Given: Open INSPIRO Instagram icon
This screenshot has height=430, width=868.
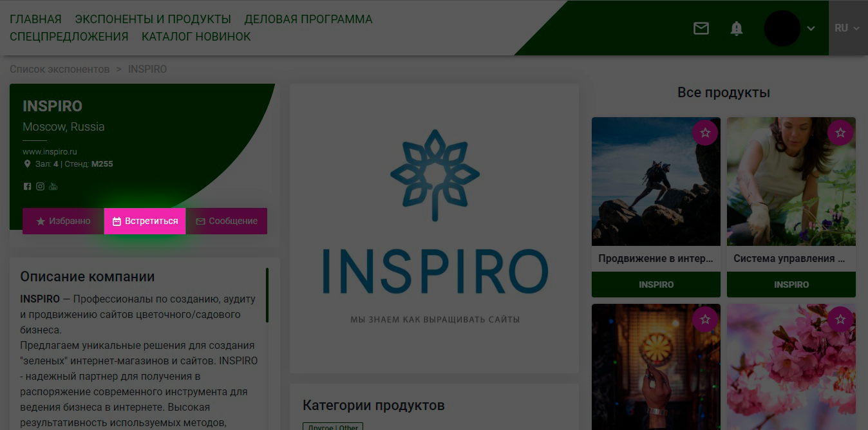Looking at the screenshot, I should click(40, 187).
